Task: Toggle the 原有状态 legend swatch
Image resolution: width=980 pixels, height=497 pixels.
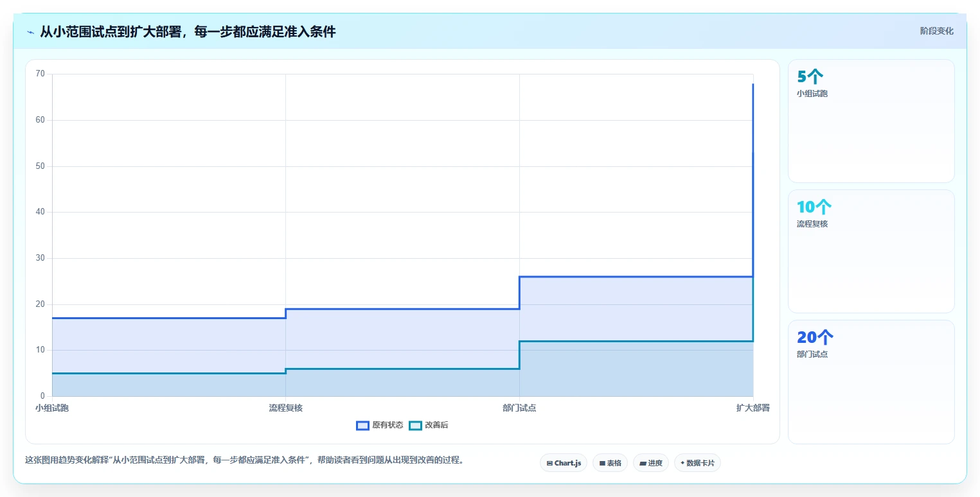Action: click(362, 425)
